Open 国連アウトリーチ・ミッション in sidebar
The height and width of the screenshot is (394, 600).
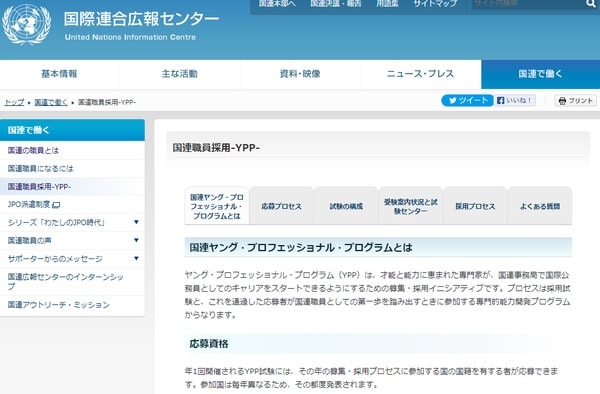pyautogui.click(x=72, y=305)
